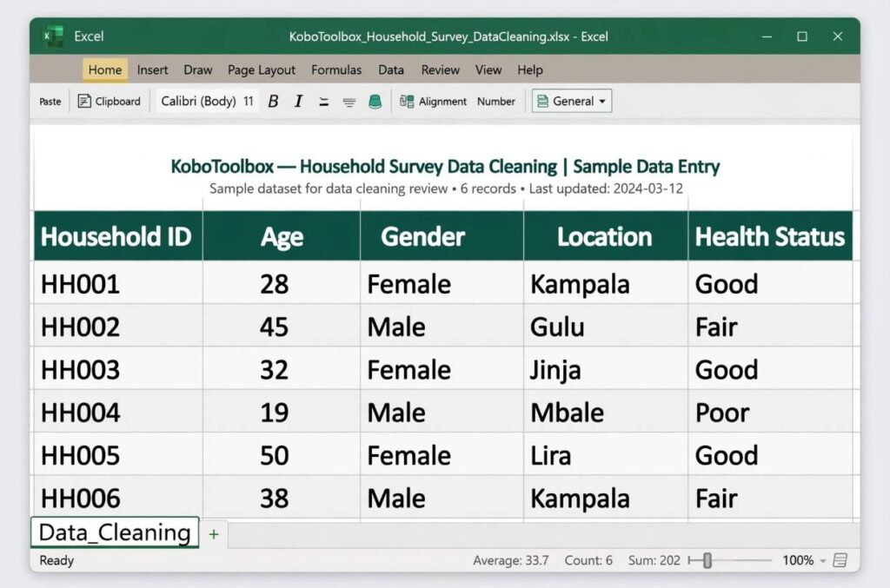Click the page layout view icon in status bar
The height and width of the screenshot is (588, 890).
[840, 560]
